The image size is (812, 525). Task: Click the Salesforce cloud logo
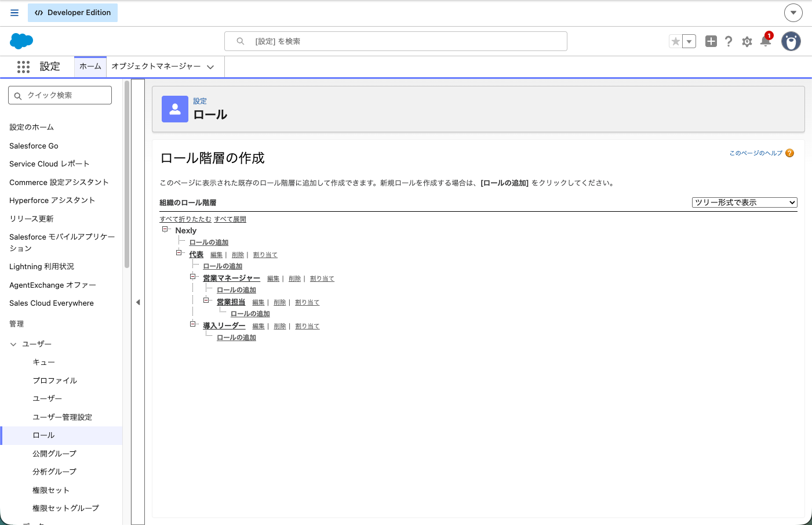(x=21, y=41)
